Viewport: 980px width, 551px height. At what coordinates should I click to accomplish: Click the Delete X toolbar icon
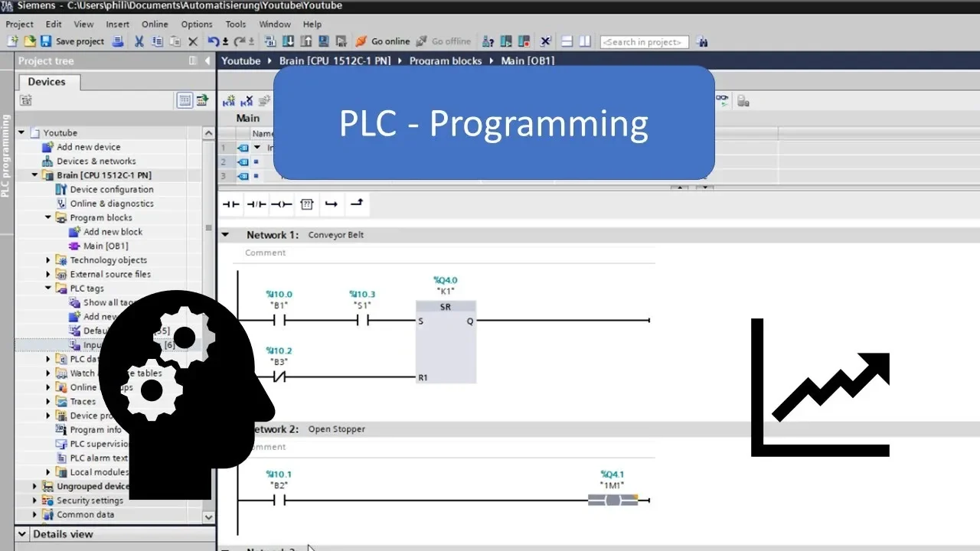pos(193,41)
